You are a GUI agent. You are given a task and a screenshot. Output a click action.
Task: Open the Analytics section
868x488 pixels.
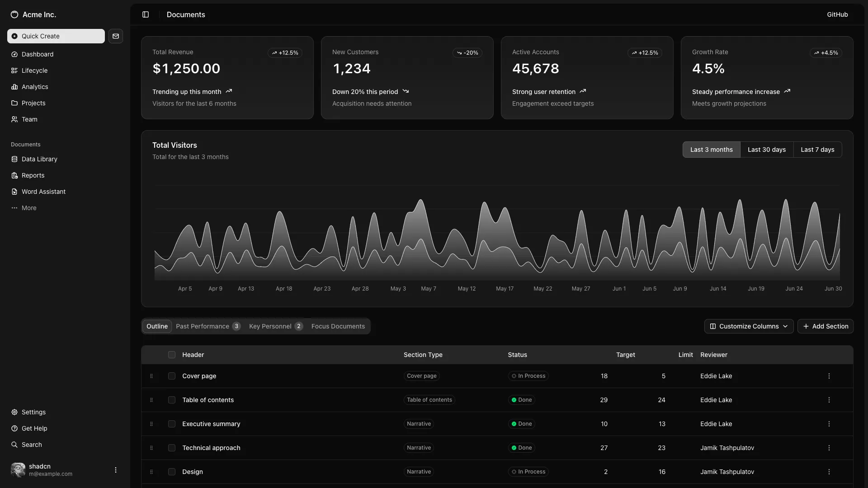[x=34, y=87]
